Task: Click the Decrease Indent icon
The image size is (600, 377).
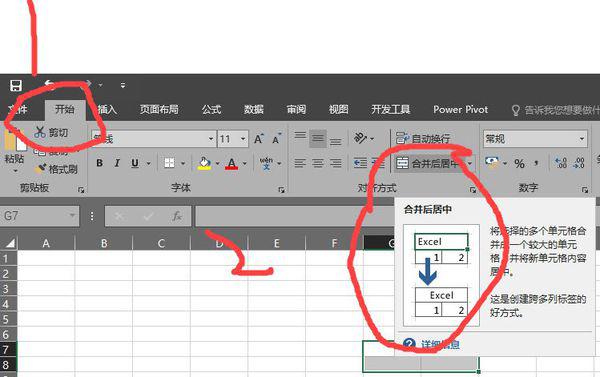Action: (x=360, y=163)
